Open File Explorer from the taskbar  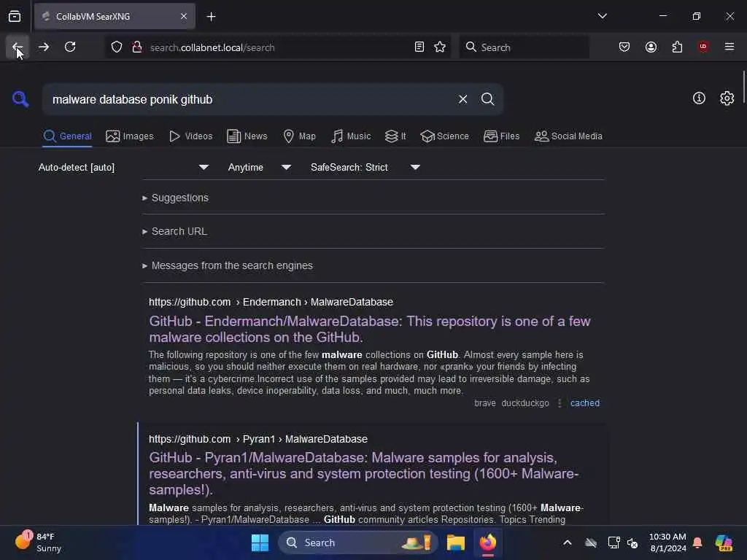click(x=455, y=542)
